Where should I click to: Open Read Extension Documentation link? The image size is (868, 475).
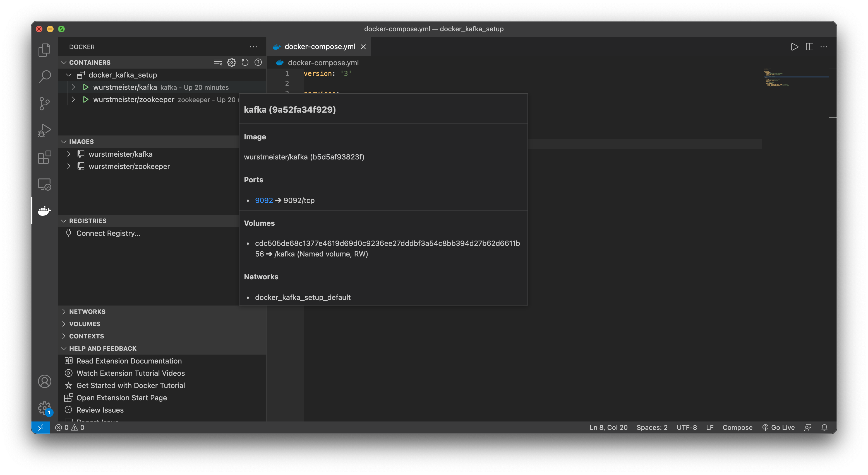click(x=129, y=360)
